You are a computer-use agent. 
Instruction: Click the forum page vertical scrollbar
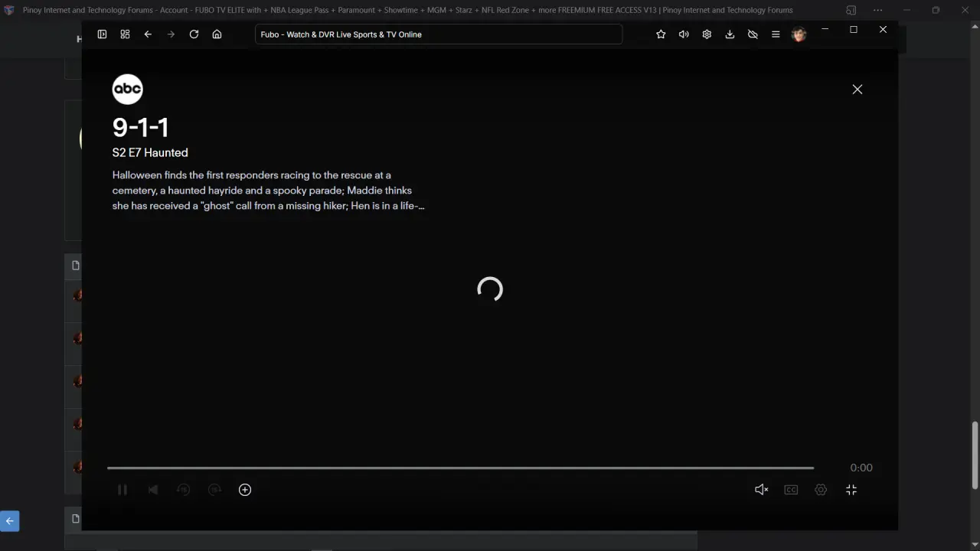[975, 455]
